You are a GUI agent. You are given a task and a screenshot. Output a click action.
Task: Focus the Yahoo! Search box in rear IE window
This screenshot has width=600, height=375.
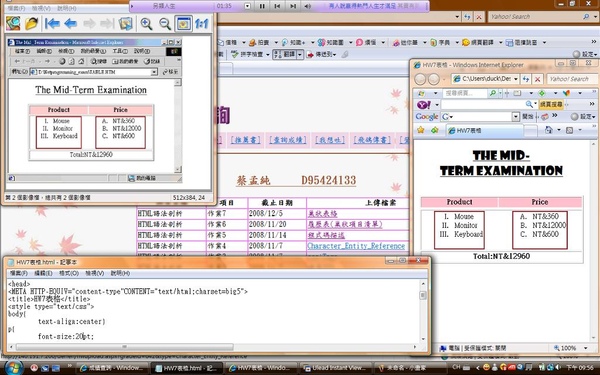point(535,17)
